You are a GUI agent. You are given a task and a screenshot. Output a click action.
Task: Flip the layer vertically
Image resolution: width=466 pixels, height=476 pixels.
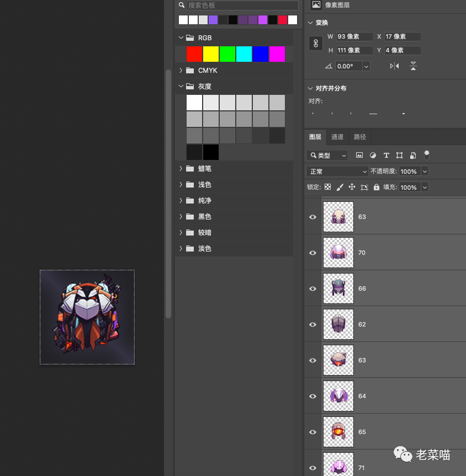[413, 66]
